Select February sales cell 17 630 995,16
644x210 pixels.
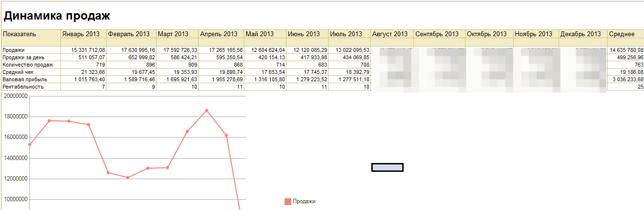(131, 50)
